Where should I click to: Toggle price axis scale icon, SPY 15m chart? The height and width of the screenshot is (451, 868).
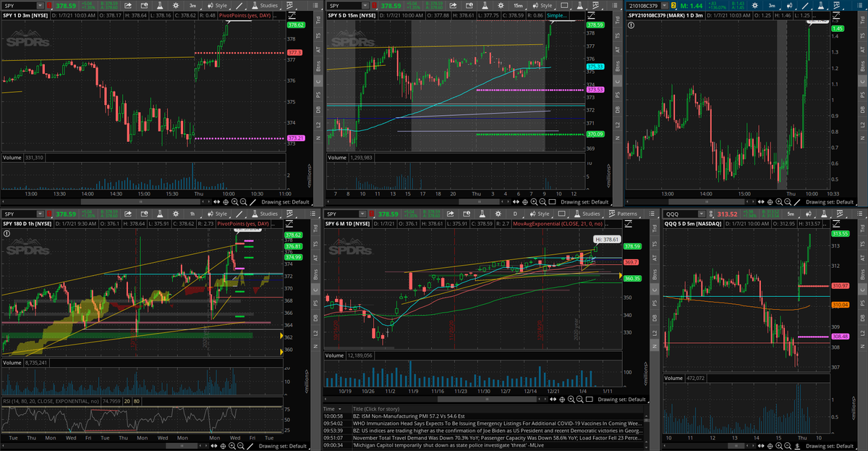coord(591,16)
